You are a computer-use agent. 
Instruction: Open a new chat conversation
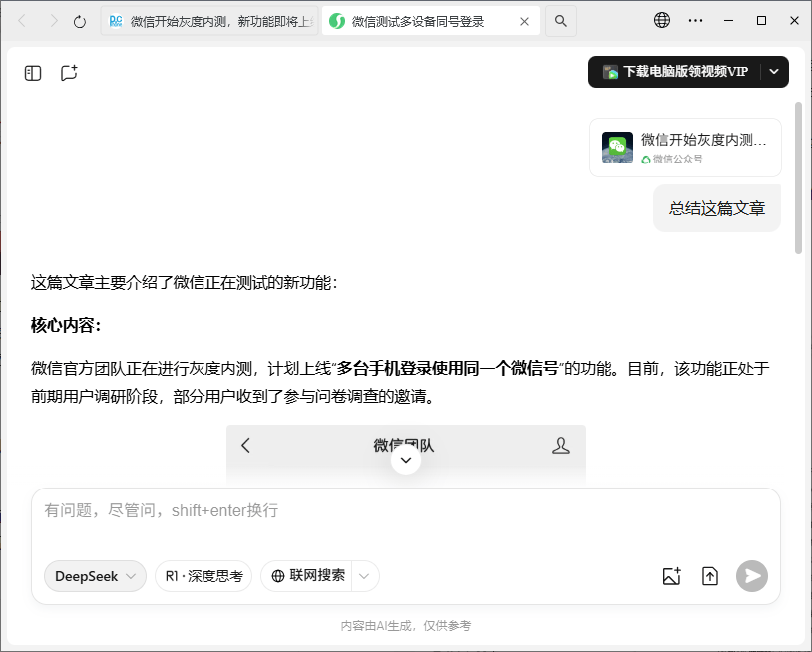(x=68, y=72)
